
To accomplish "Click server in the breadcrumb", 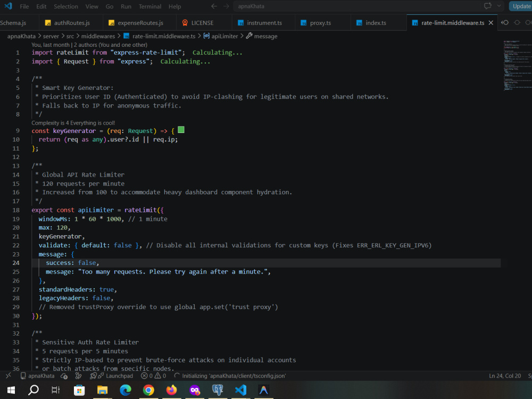I will point(51,36).
